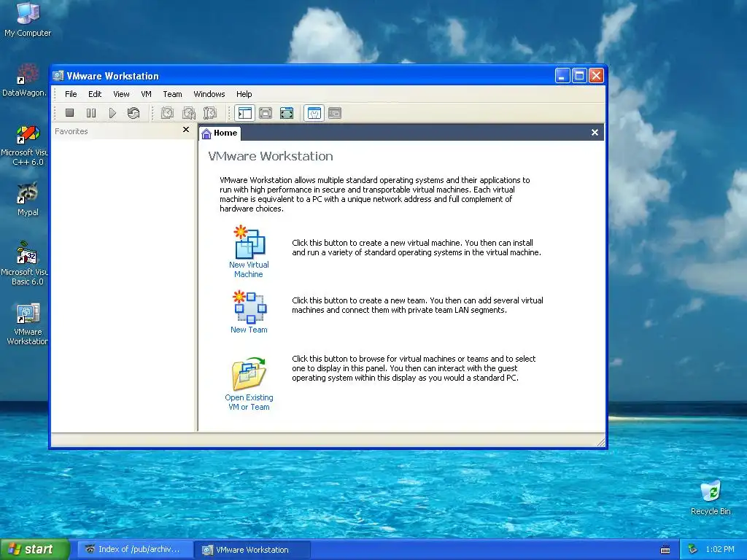The image size is (747, 560).
Task: Open the Edit menu
Action: click(95, 94)
